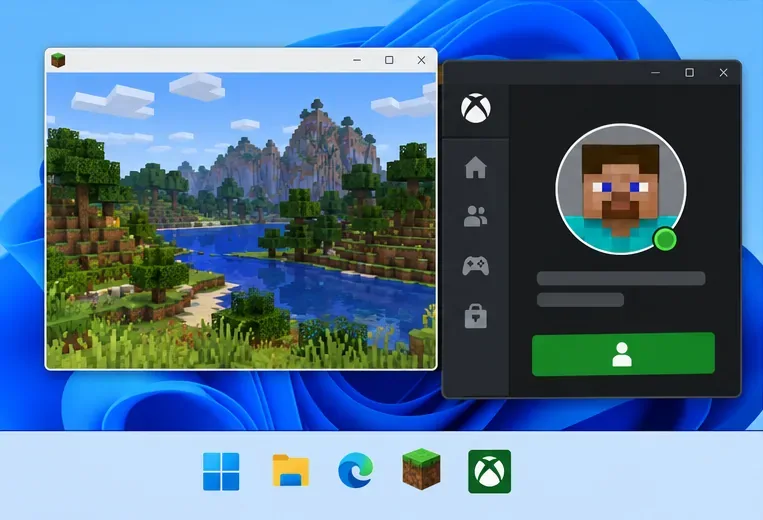Image resolution: width=763 pixels, height=520 pixels.
Task: Click the green profile button
Action: point(623,354)
